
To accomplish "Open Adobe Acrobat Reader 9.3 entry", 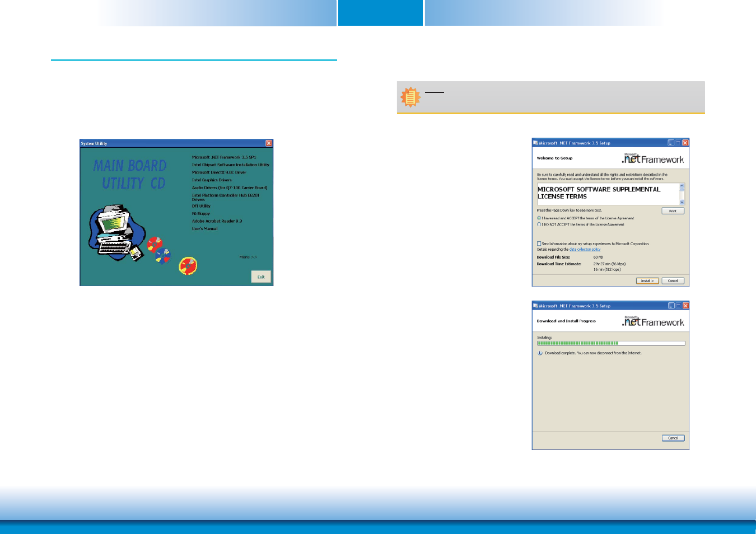I will pyautogui.click(x=217, y=221).
